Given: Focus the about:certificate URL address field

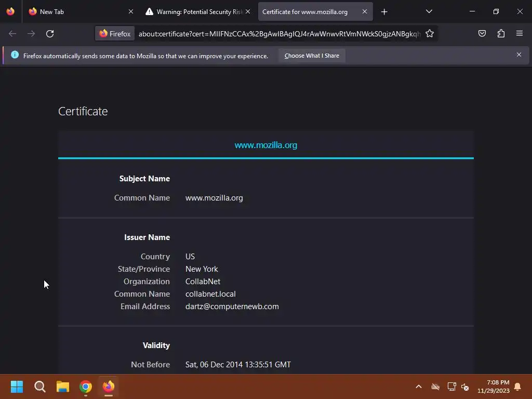Looking at the screenshot, I should (x=279, y=34).
